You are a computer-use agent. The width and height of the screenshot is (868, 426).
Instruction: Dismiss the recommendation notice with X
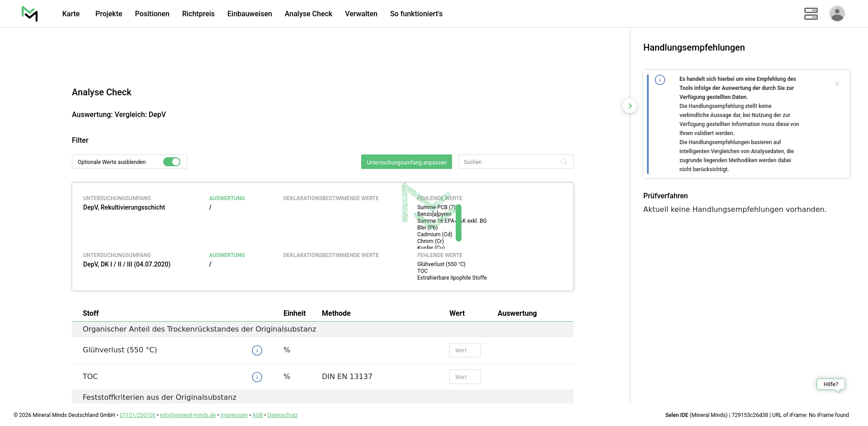(837, 84)
